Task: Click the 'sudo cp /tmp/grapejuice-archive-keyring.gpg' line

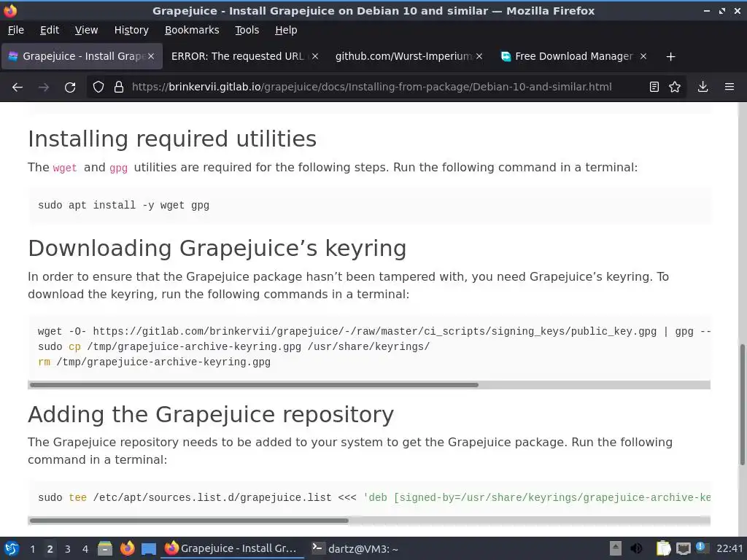Action: pyautogui.click(x=233, y=346)
